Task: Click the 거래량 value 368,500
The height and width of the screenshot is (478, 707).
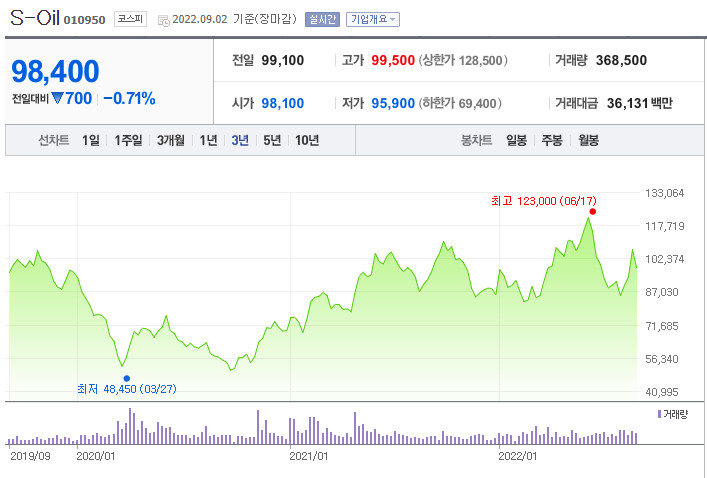Action: point(621,60)
